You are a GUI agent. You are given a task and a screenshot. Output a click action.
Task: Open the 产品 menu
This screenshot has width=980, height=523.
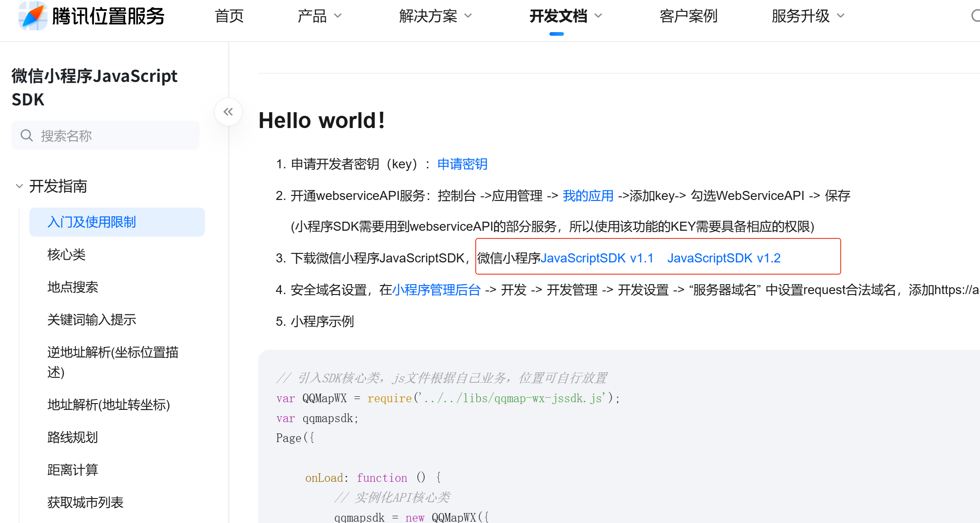point(312,16)
